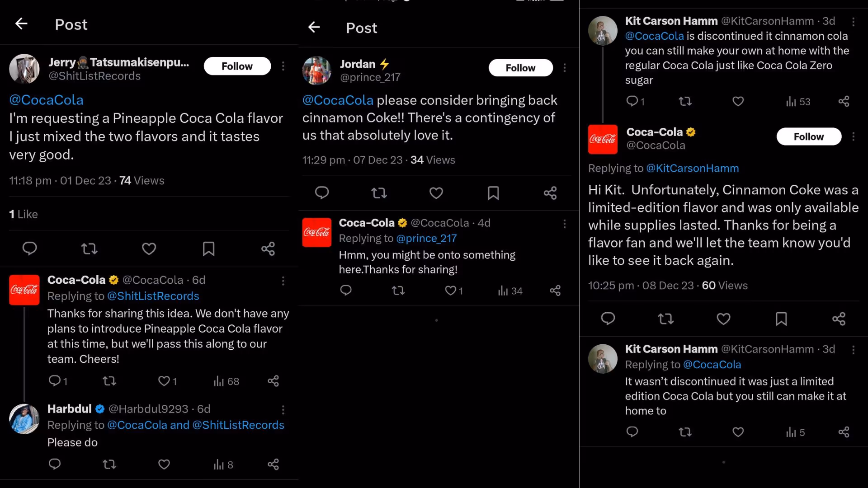The image size is (868, 488).
Task: Reply to Jerry's Pineapple Coke post
Action: (30, 249)
